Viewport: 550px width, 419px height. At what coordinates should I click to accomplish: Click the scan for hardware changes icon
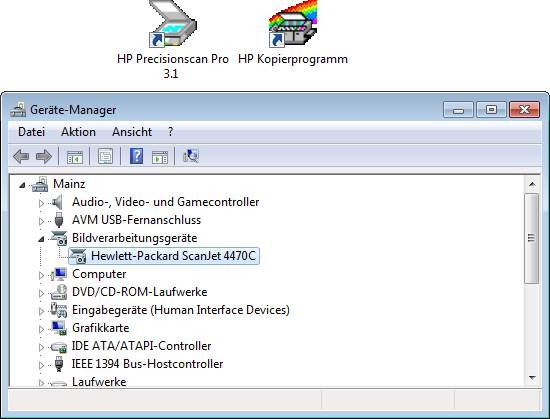(191, 156)
